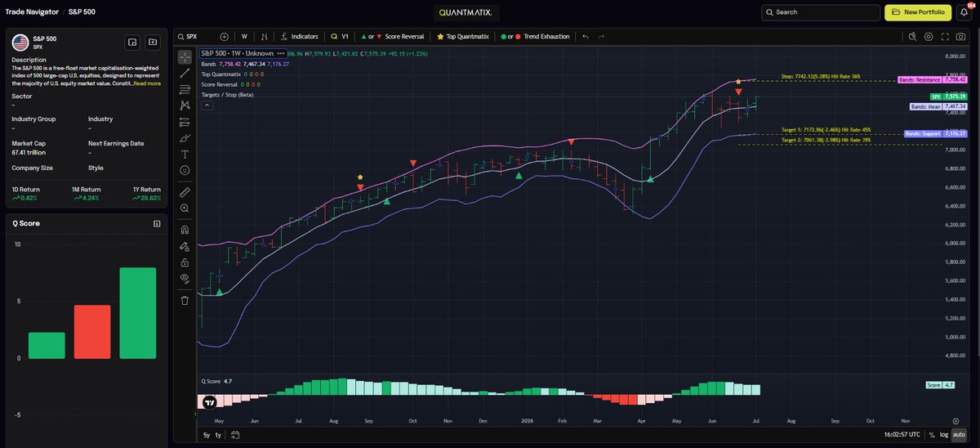The width and height of the screenshot is (980, 448).
Task: Select the Text annotation tool
Action: [185, 154]
